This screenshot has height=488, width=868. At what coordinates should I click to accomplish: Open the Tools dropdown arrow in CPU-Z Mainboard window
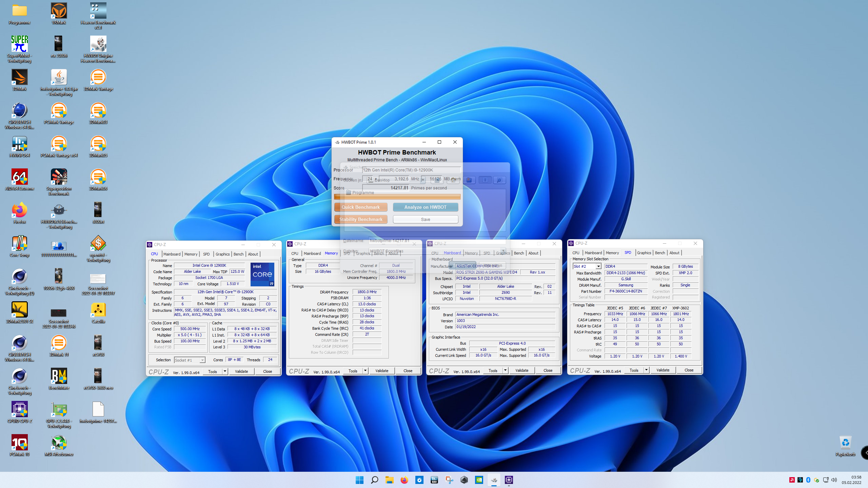point(505,370)
